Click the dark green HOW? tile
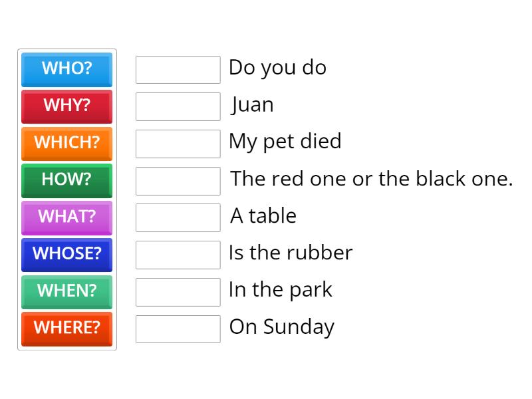The image size is (532, 399). coord(66,180)
